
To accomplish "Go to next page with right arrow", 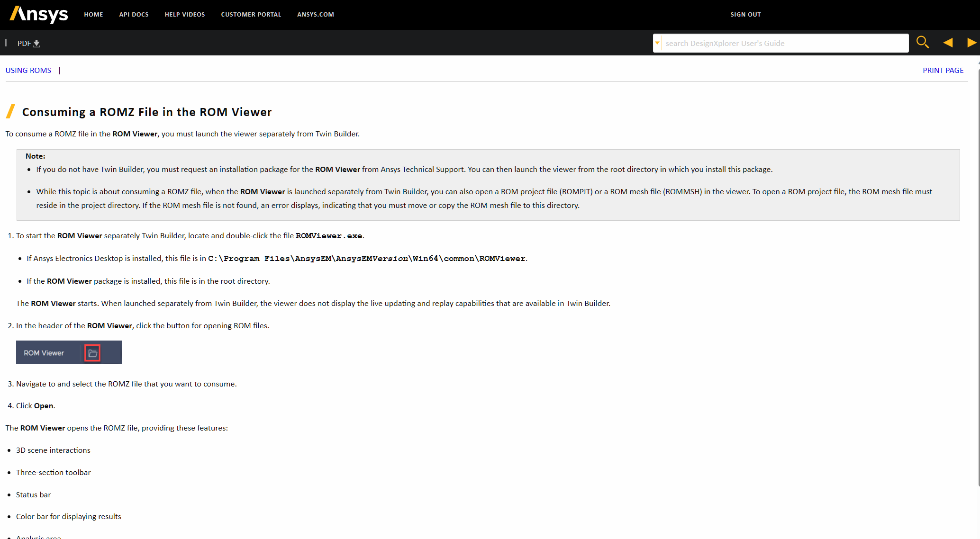I will click(971, 43).
